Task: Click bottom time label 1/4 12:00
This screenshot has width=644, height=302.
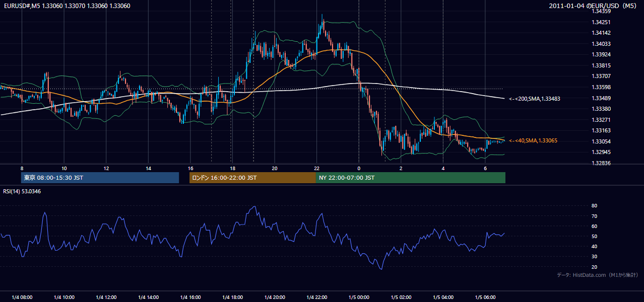Action: point(106,297)
